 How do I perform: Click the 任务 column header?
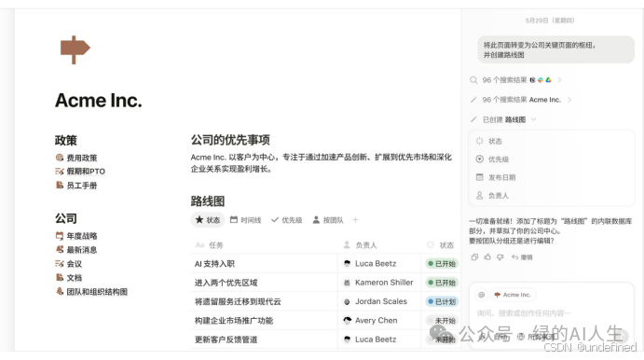210,245
